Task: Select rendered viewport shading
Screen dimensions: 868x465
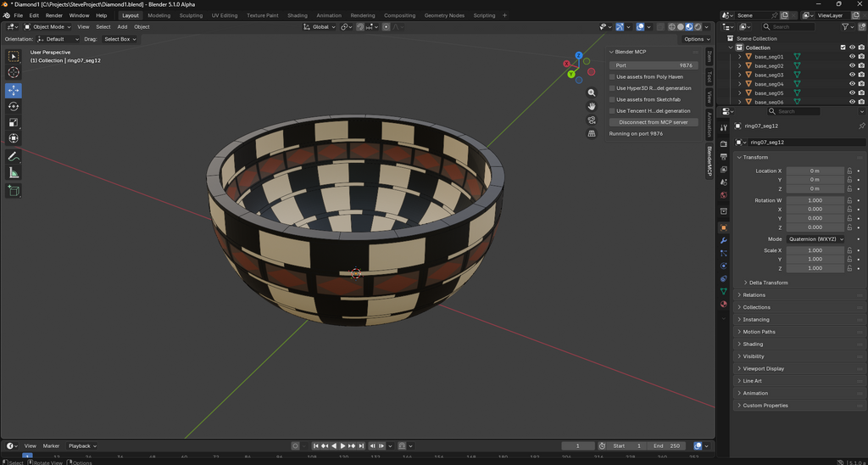Action: click(698, 26)
